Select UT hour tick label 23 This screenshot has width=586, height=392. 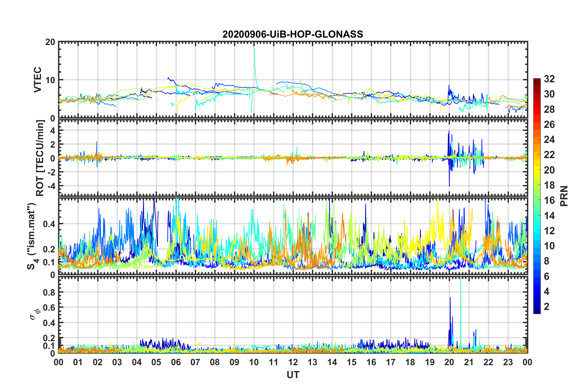(x=508, y=362)
